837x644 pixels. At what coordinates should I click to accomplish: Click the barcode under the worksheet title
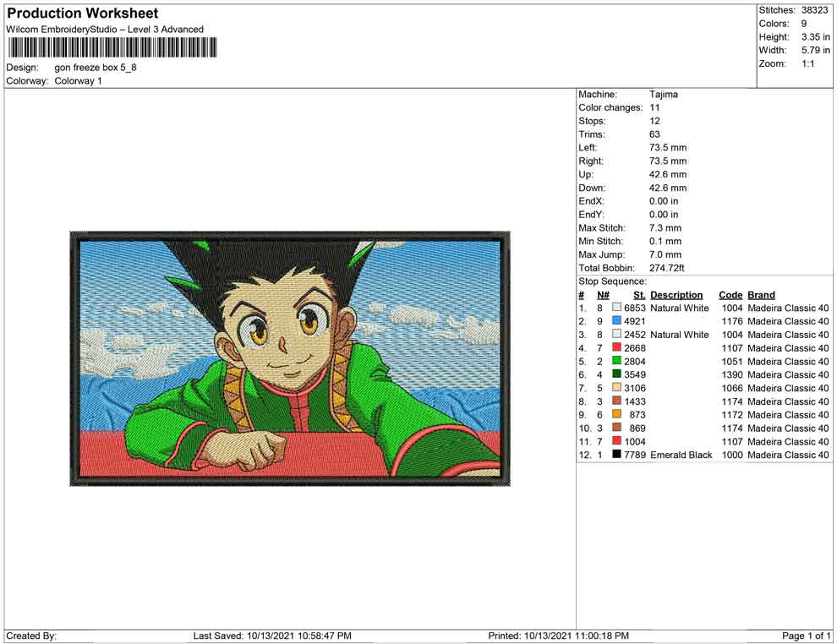click(113, 47)
